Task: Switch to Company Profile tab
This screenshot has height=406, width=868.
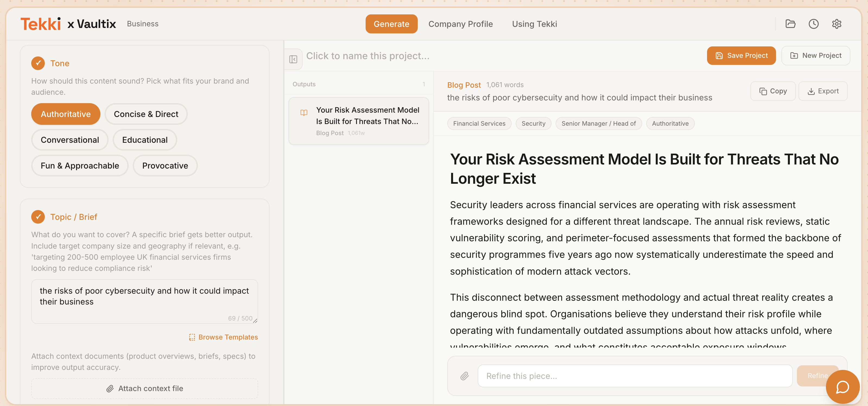Action: point(460,24)
